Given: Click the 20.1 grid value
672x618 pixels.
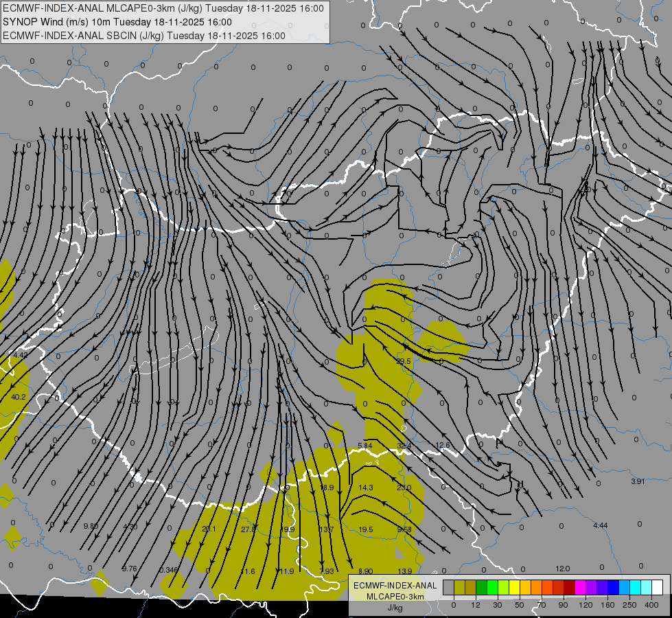Looking at the screenshot, I should pos(209,529).
